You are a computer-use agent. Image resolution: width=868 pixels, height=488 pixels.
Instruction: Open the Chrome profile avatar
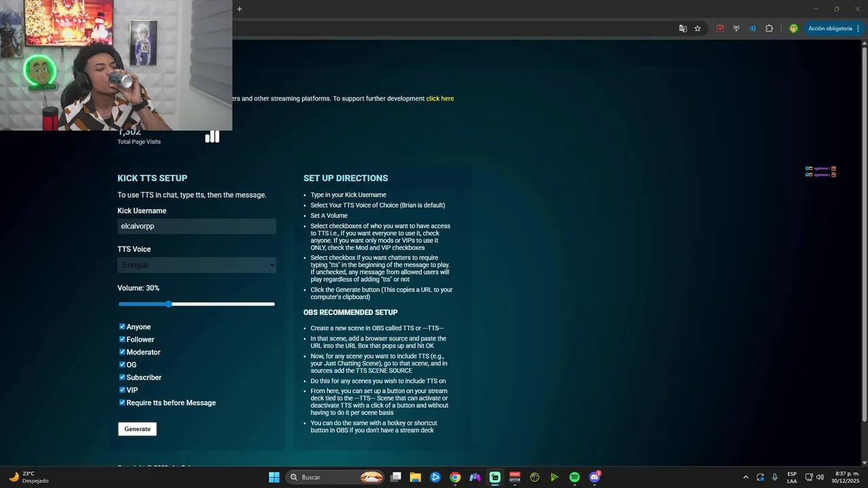[793, 28]
